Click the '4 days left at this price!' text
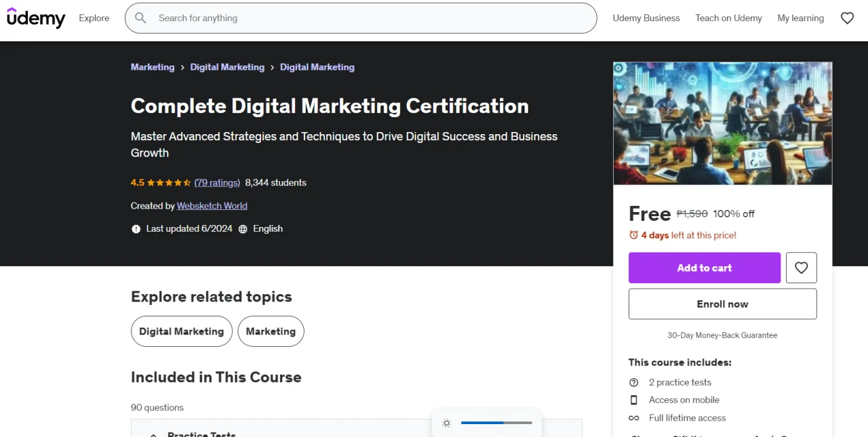 689,235
